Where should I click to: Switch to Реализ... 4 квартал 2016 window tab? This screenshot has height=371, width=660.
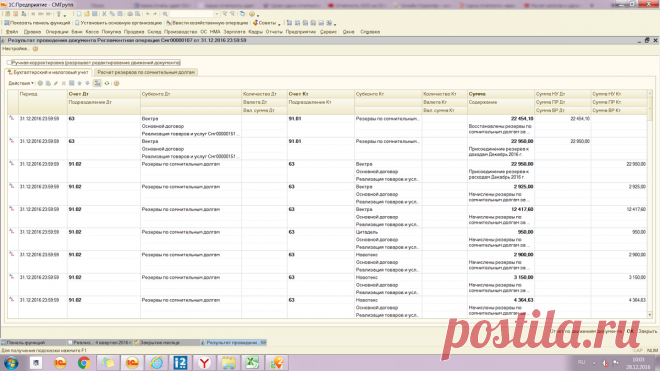(100, 342)
